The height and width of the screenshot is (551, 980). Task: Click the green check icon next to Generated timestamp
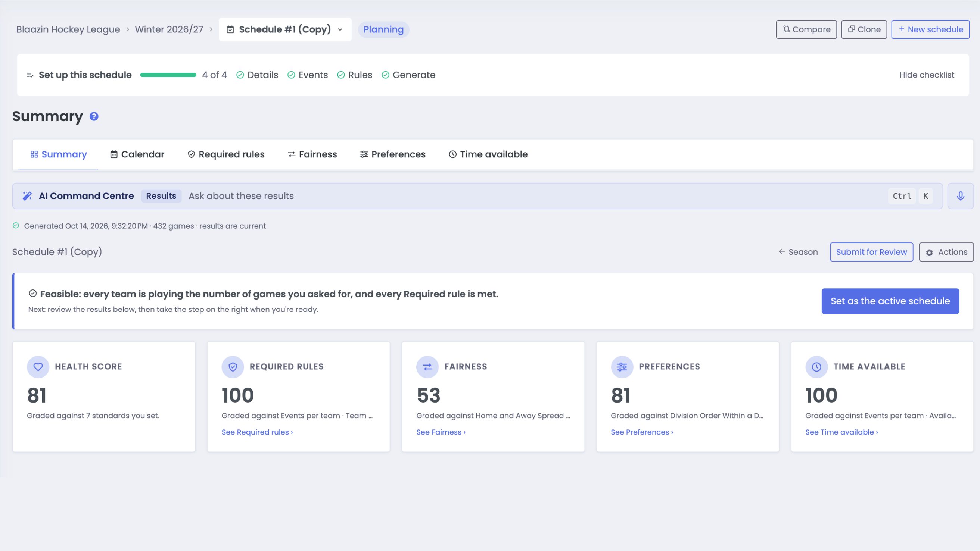[x=16, y=225]
